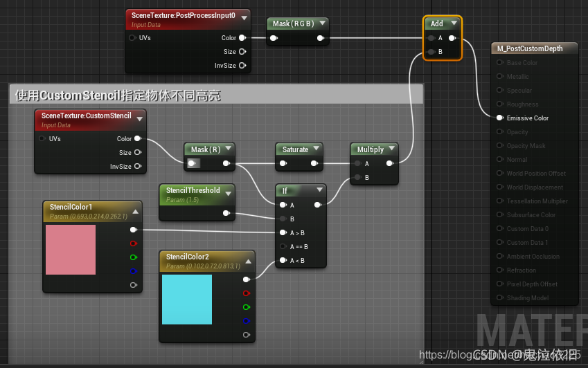588x368 pixels.
Task: Click the blue channel pin of StencilColor2
Action: 247,321
